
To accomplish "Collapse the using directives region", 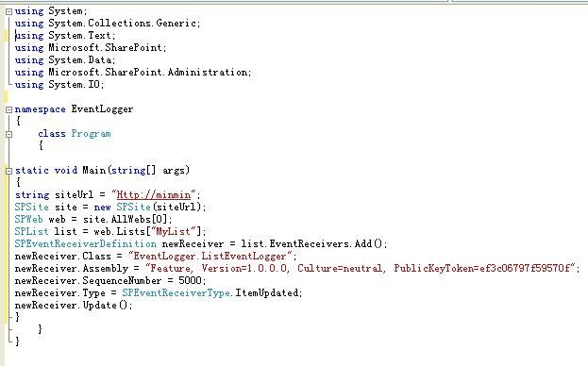I will pos(8,11).
